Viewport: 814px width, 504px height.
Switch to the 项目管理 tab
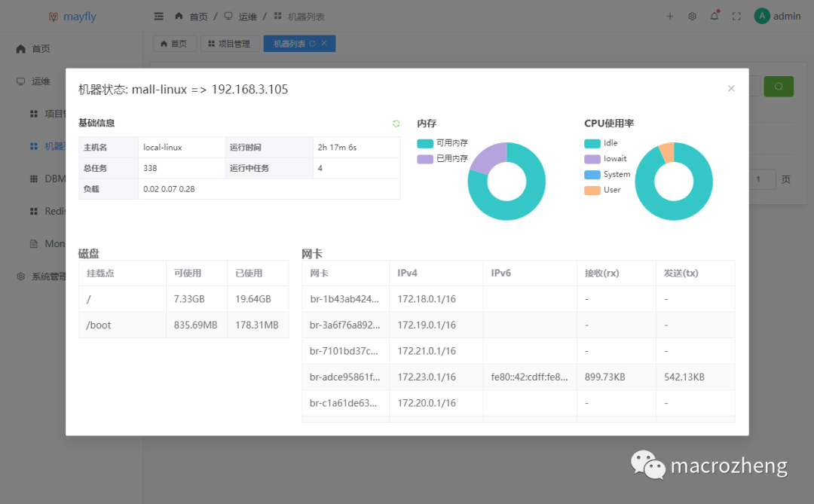(230, 43)
